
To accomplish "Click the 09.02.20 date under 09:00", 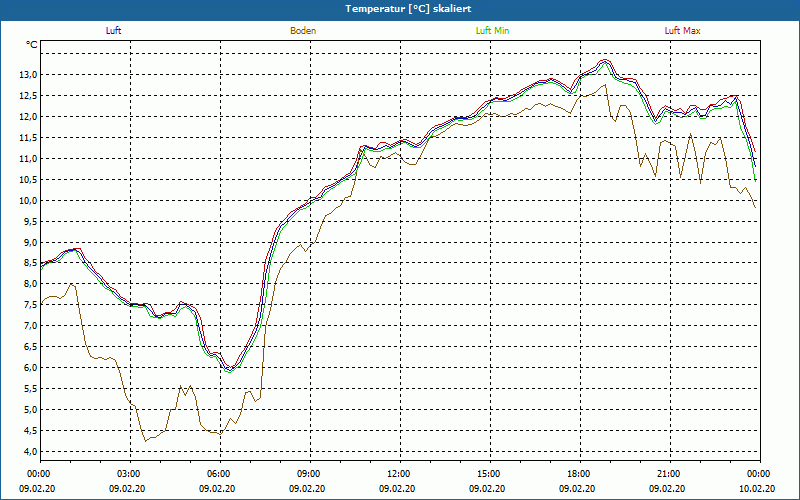I will tap(307, 489).
